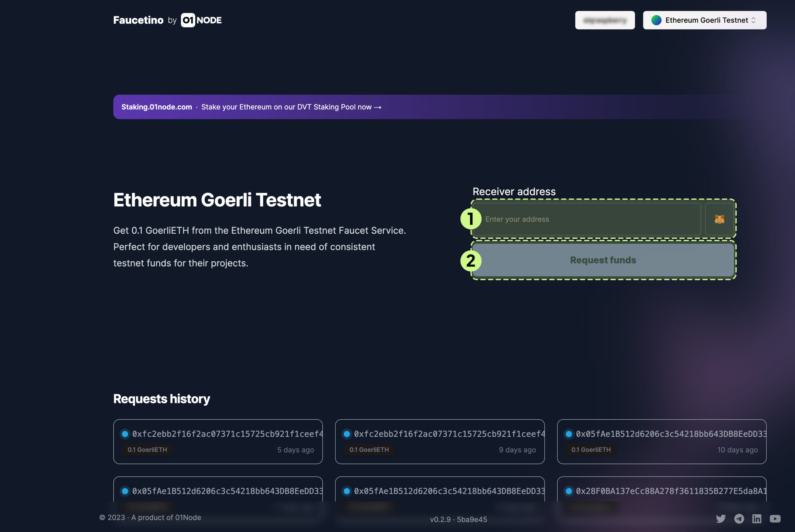Open the 9 days ago request card
Screen dimensions: 795x532
[x=440, y=441]
